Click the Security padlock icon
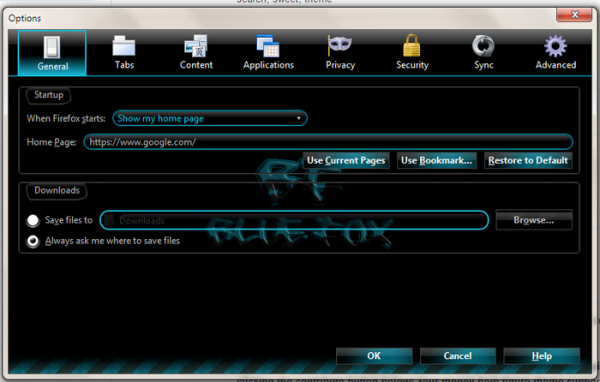Viewport: 600px width, 382px height. click(412, 46)
